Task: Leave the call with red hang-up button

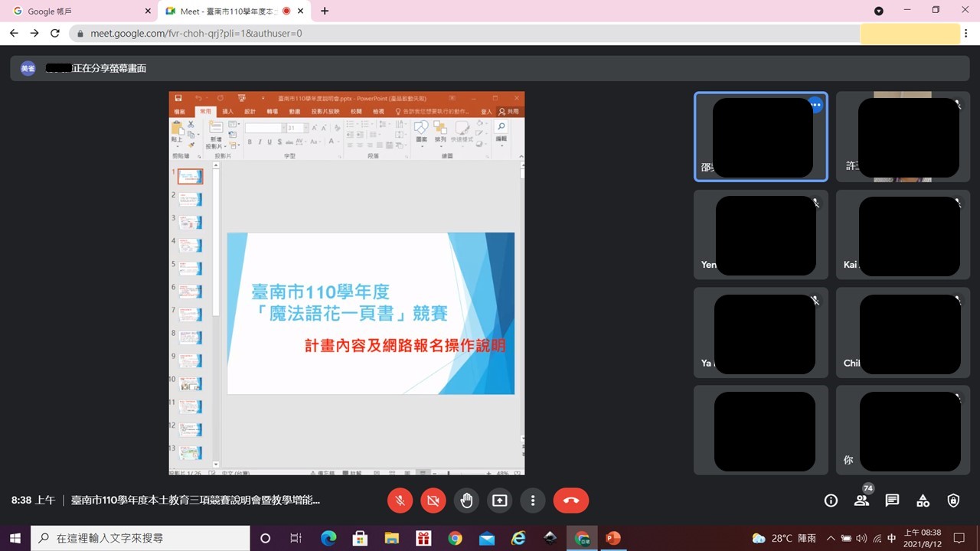Action: tap(570, 500)
